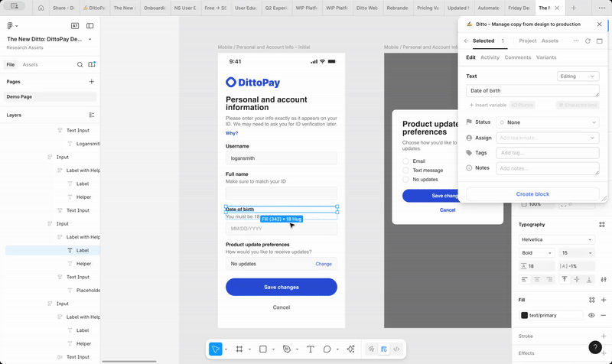Screen dimensions: 612x364
Task: Set vertical align middle
Action: (x=577, y=279)
